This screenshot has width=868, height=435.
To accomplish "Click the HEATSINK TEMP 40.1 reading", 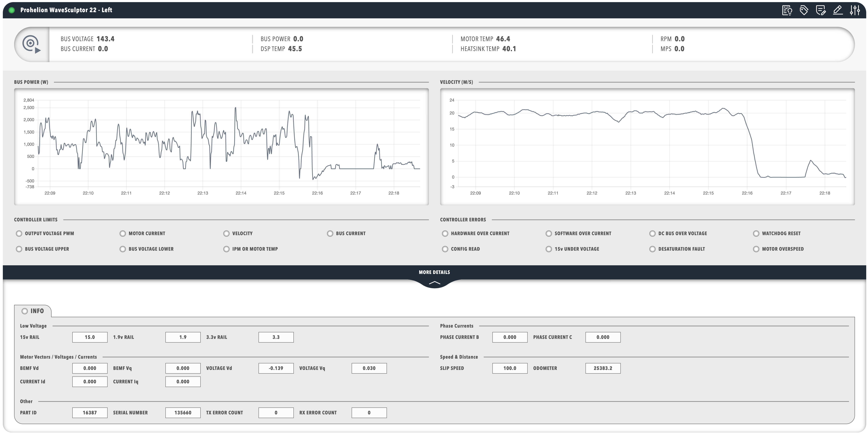I will (488, 49).
